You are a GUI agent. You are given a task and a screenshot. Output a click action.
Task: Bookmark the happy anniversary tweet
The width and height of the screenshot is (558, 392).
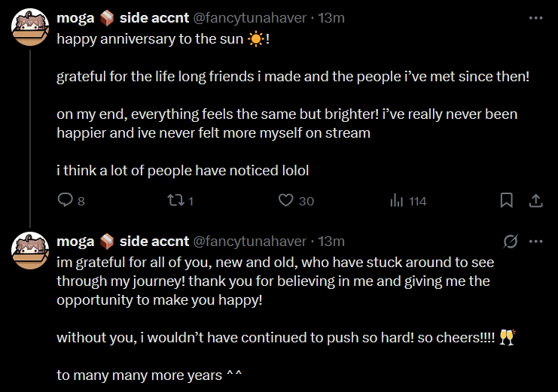507,201
